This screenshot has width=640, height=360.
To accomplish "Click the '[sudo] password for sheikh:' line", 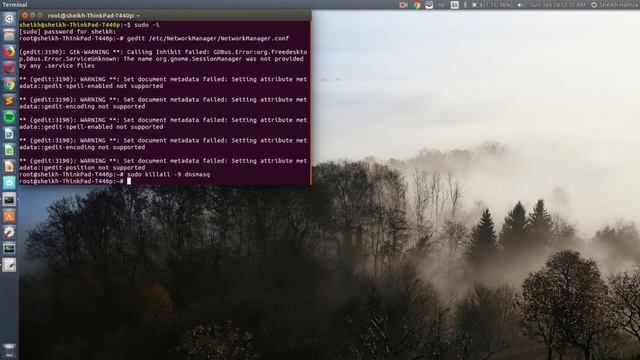I will [68, 31].
